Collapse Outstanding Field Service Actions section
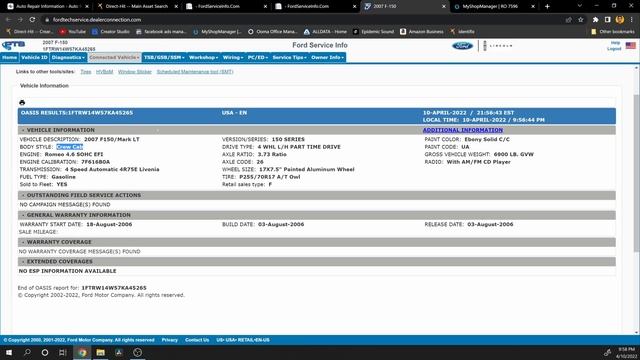The width and height of the screenshot is (640, 360). (23, 196)
